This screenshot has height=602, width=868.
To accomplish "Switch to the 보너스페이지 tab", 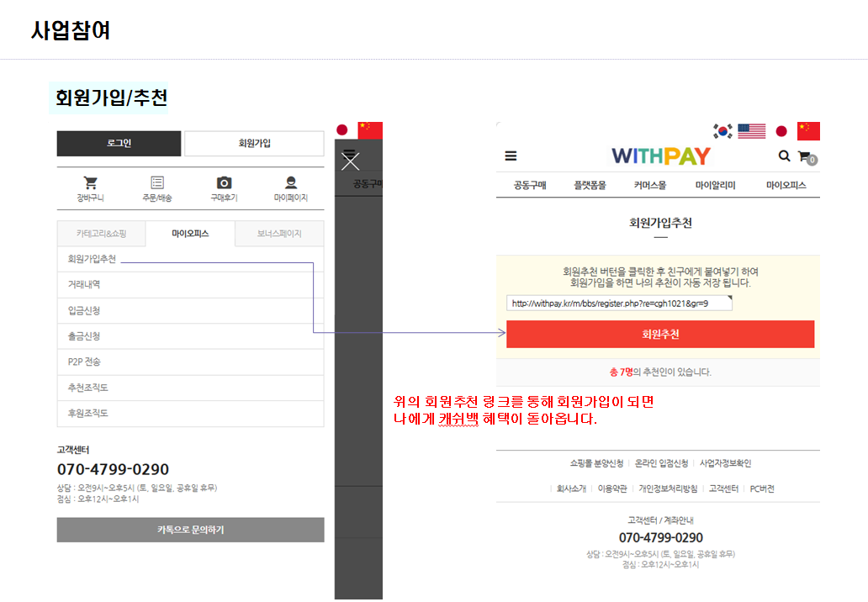I will click(278, 234).
